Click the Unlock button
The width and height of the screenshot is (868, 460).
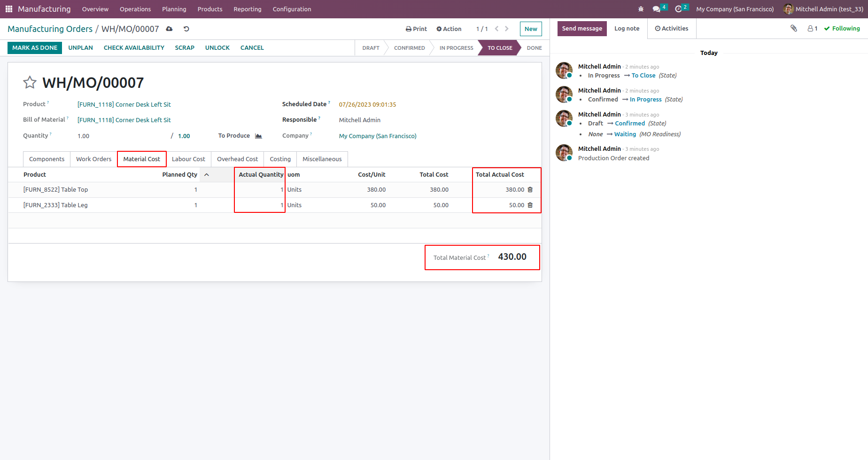click(217, 48)
